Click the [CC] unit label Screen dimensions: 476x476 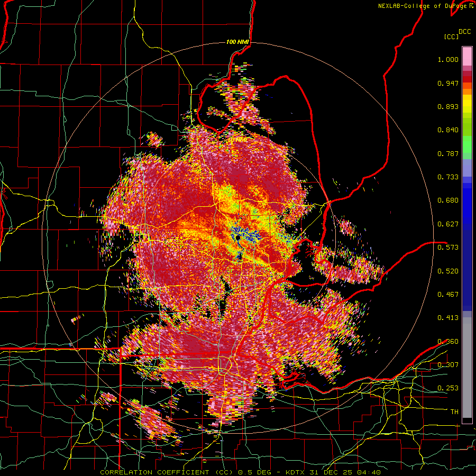pos(452,36)
